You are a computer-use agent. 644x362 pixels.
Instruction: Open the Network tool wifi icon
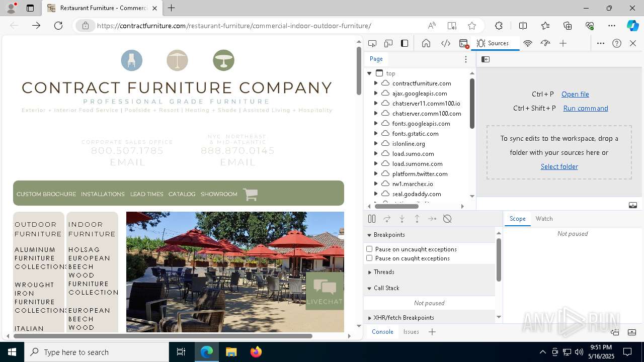(528, 43)
